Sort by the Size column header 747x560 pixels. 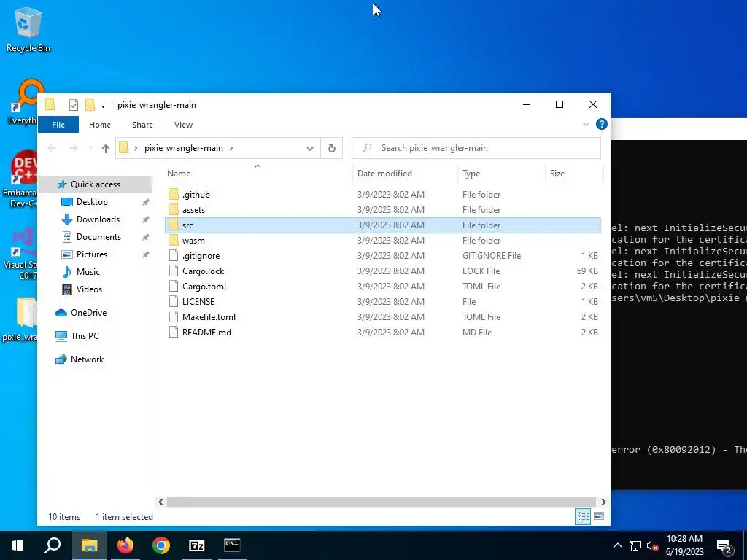click(x=574, y=174)
